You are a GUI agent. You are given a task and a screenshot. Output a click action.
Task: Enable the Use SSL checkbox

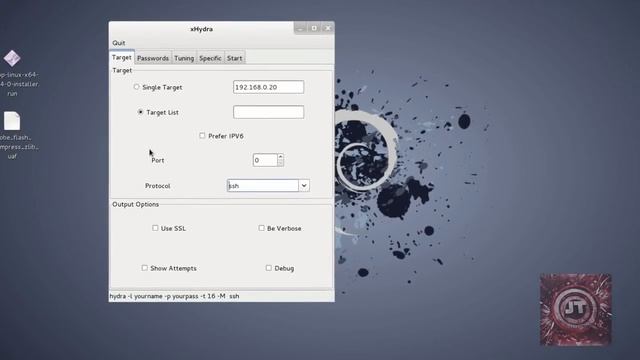coord(155,228)
